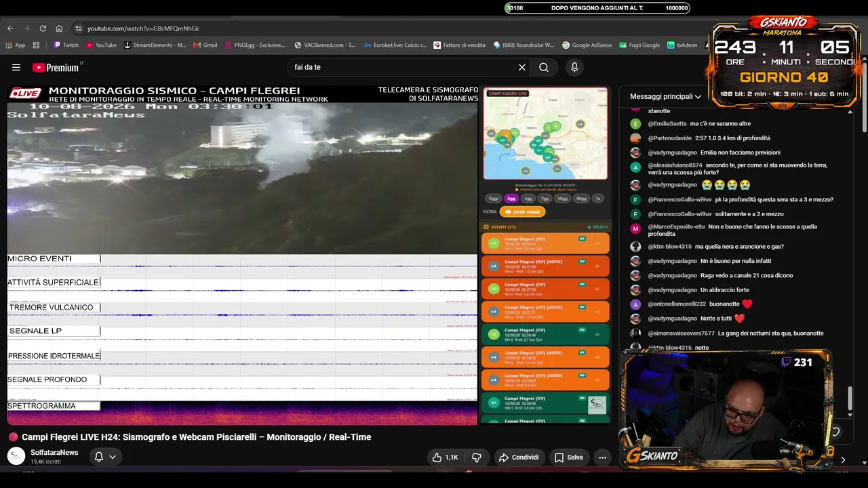
Task: Select the 7gg time filter
Action: pos(545,199)
